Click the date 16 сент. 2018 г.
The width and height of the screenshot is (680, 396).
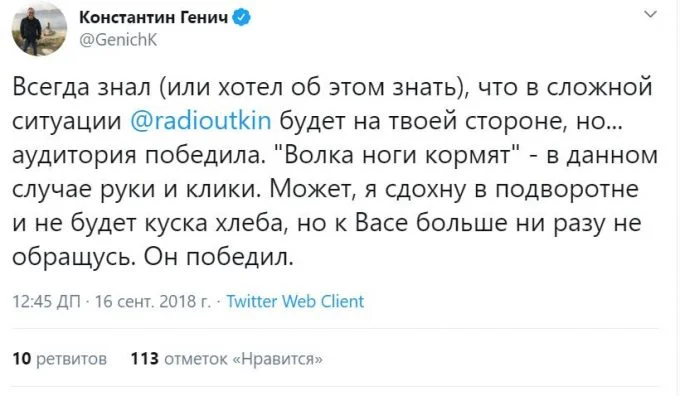[x=153, y=301]
